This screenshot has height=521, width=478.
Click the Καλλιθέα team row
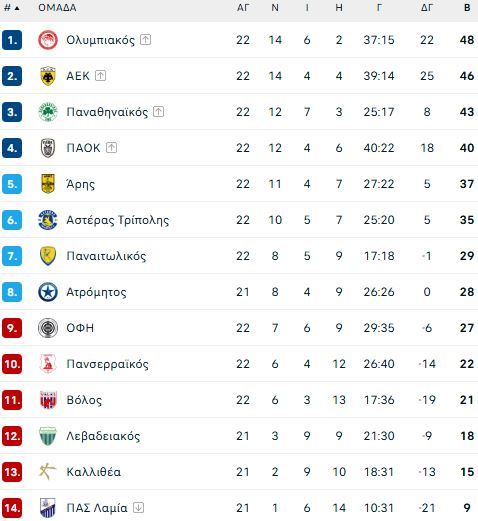(x=239, y=472)
